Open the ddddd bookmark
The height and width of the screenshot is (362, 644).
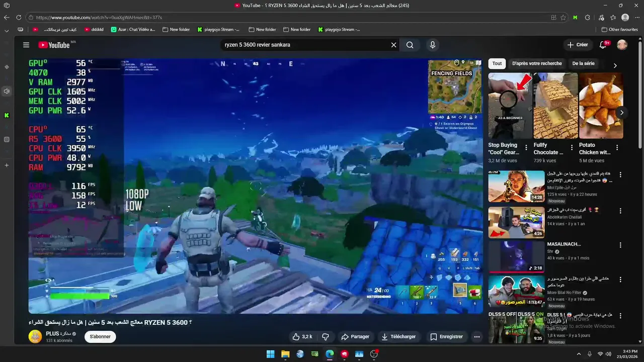(x=94, y=29)
